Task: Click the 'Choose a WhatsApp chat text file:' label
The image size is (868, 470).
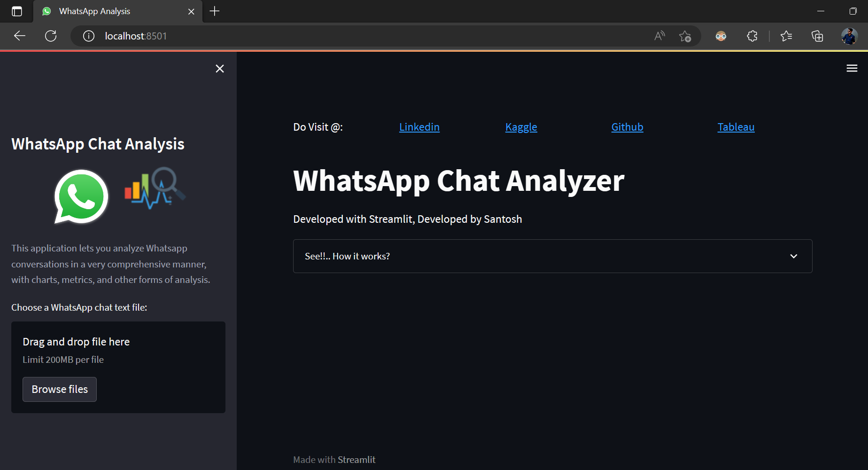Action: coord(79,307)
